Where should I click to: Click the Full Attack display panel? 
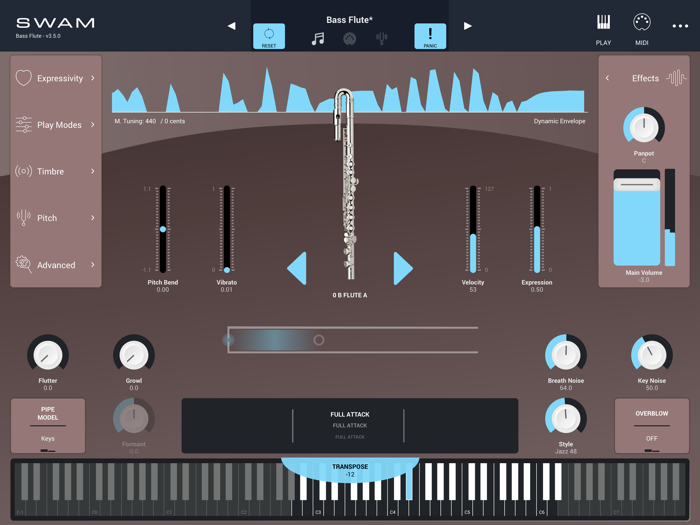click(x=350, y=425)
